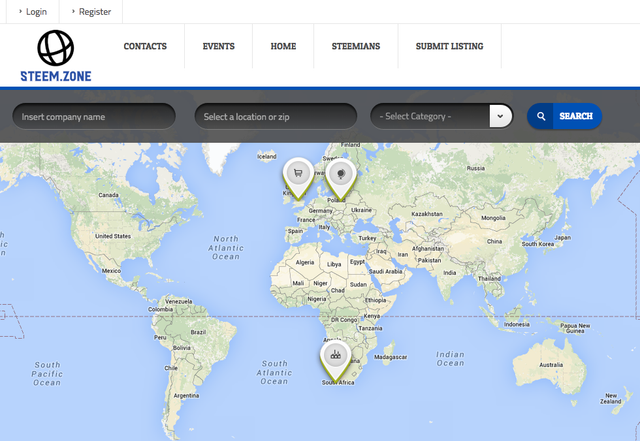Viewport: 640px width, 441px height.
Task: Click the 'Canada' label on the map
Action: [109, 195]
